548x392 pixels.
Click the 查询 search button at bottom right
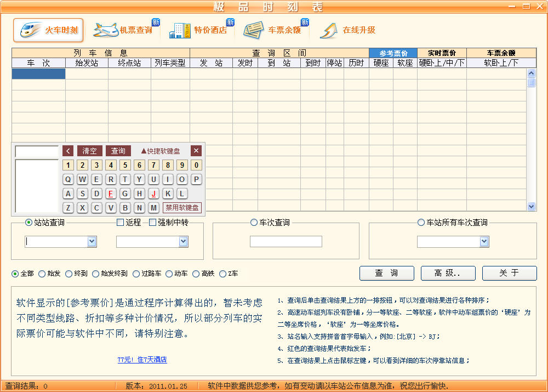[x=386, y=273]
